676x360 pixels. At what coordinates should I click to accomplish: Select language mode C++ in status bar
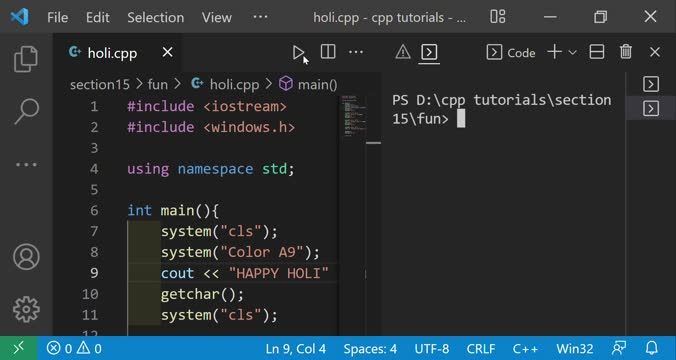(x=525, y=348)
